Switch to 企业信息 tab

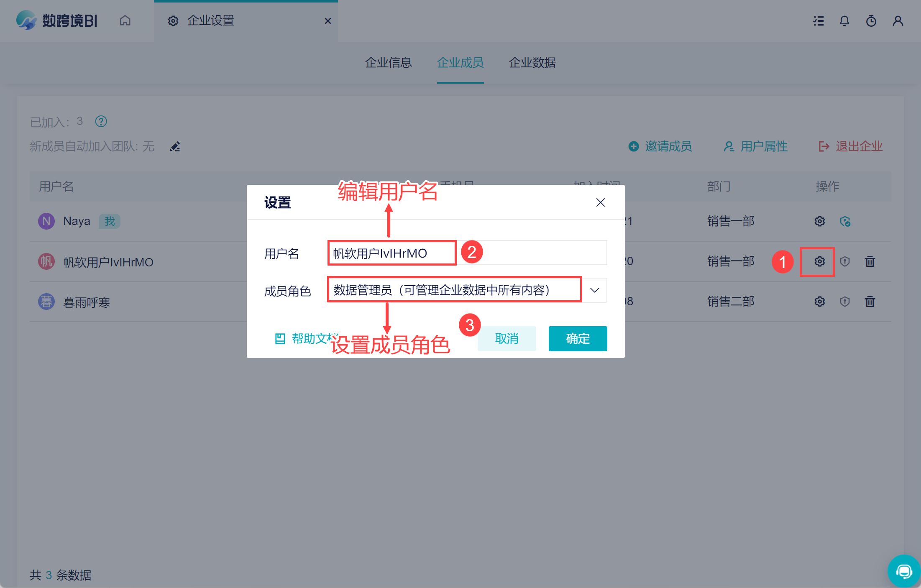(x=388, y=63)
